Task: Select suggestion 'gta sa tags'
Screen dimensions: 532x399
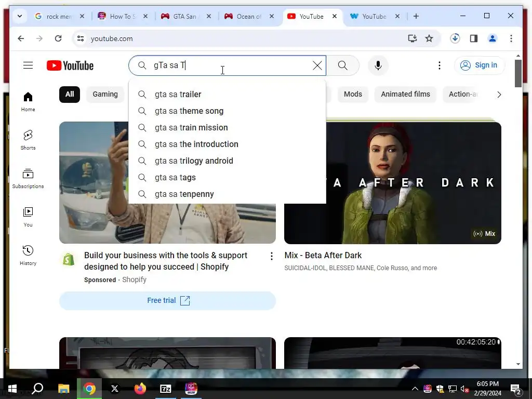Action: [228, 178]
